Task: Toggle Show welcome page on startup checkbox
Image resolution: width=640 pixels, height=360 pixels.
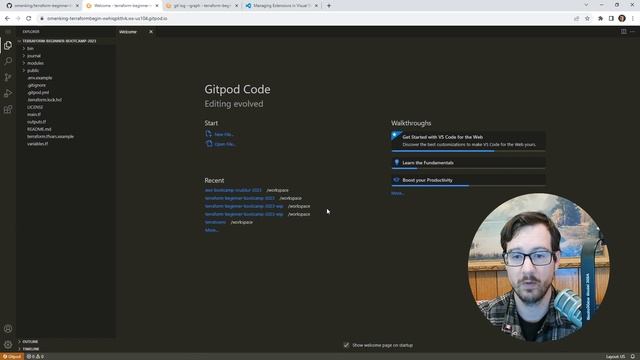Action: [346, 345]
